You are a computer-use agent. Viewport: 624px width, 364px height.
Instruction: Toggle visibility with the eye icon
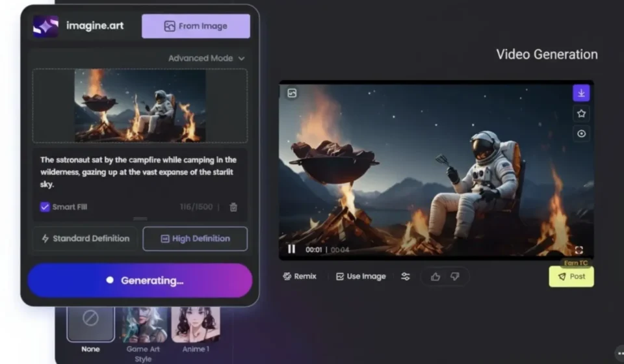tap(581, 134)
